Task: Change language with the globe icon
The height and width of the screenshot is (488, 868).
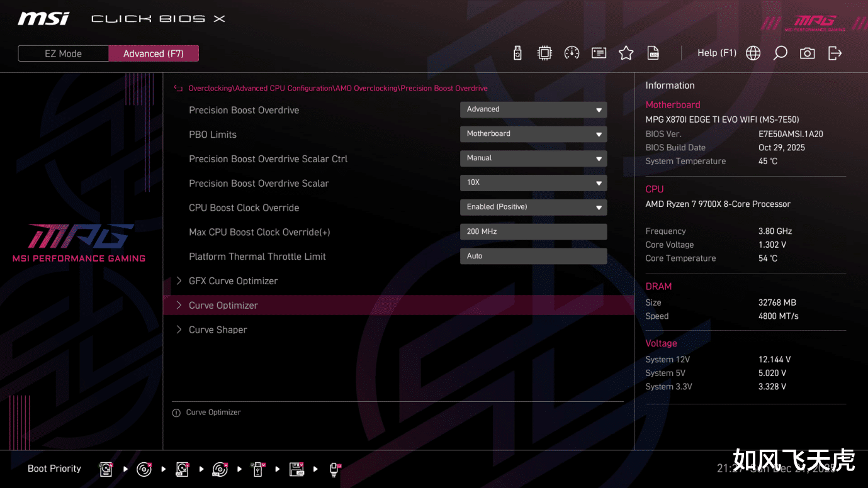Action: 753,53
